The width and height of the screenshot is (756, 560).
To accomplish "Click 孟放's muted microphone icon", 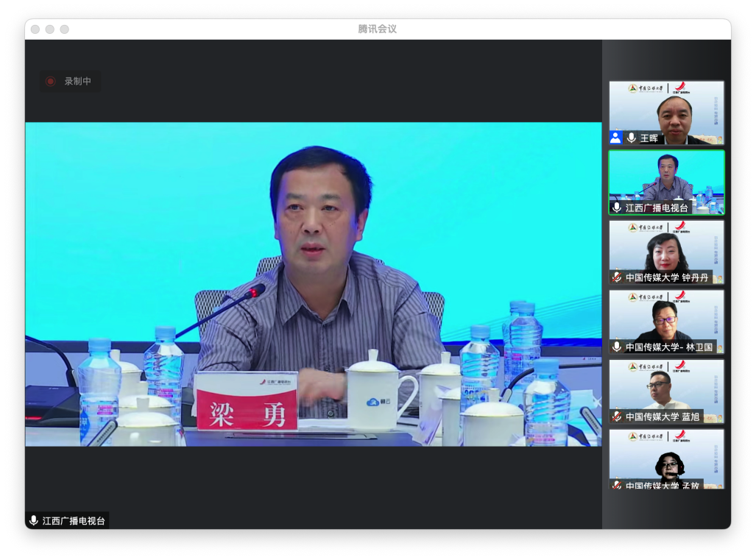I will tap(617, 485).
